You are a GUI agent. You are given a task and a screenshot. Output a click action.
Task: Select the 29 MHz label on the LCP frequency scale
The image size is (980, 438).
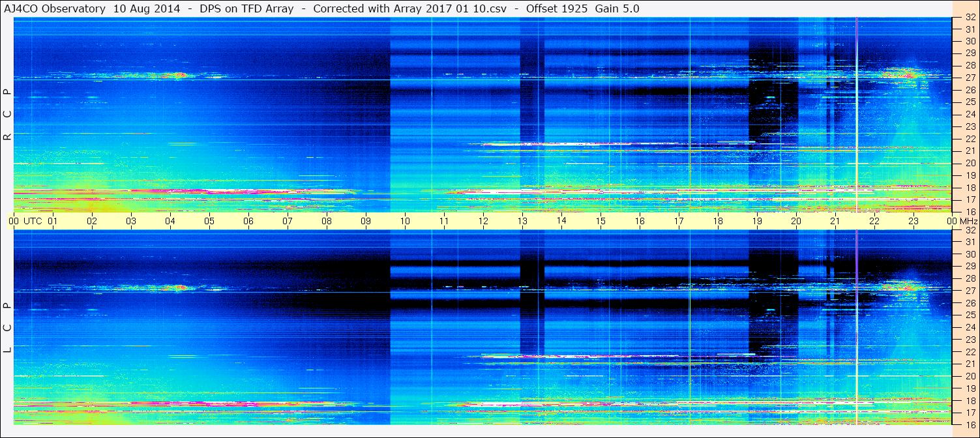tap(970, 267)
